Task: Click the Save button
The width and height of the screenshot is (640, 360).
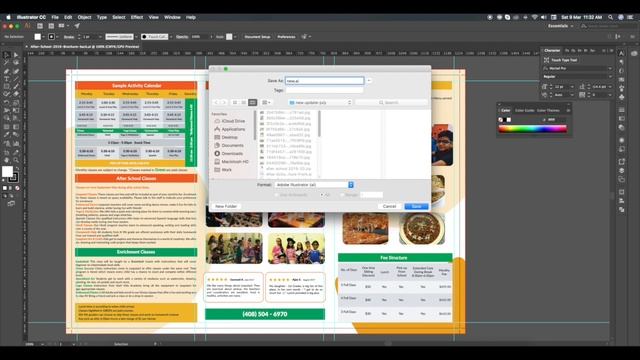Action: point(416,206)
